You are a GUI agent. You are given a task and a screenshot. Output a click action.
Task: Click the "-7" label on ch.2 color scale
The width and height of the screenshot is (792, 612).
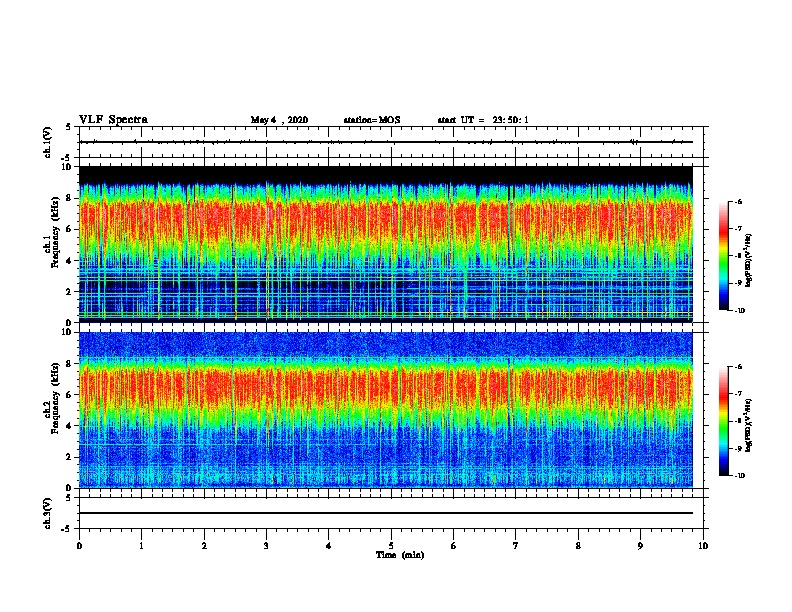point(737,394)
